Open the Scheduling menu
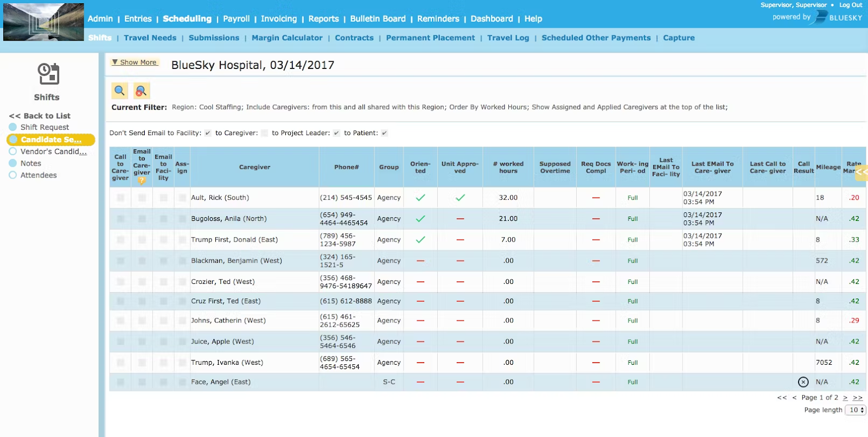868x437 pixels. (x=187, y=18)
